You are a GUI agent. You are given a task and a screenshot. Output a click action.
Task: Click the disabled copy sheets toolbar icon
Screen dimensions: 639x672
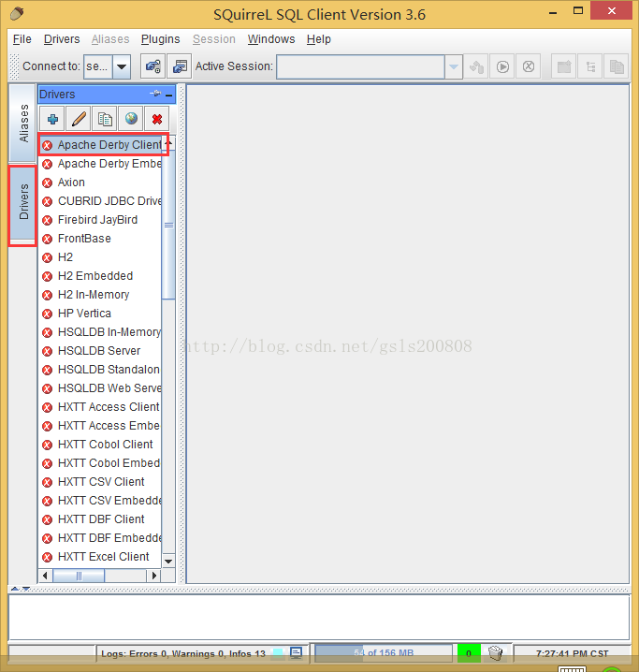(617, 66)
